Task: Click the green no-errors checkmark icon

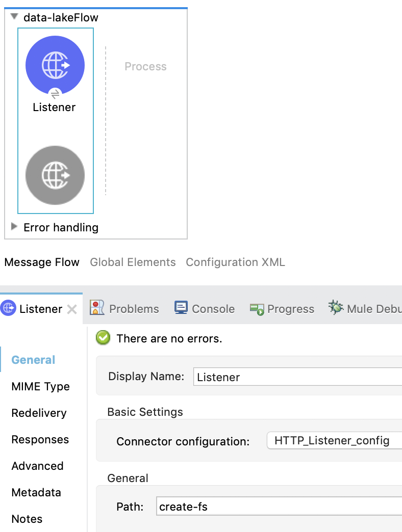Action: point(103,338)
